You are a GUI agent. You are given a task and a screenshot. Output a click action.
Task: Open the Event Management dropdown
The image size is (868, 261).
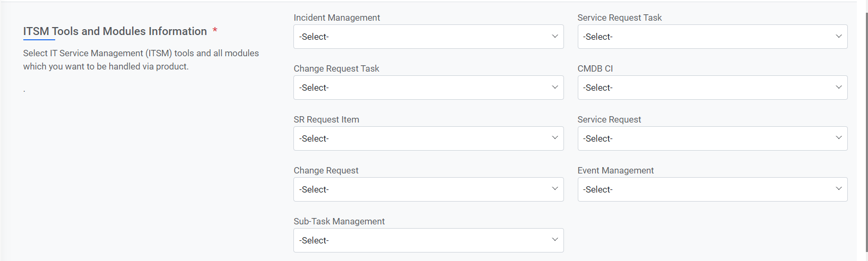click(712, 189)
